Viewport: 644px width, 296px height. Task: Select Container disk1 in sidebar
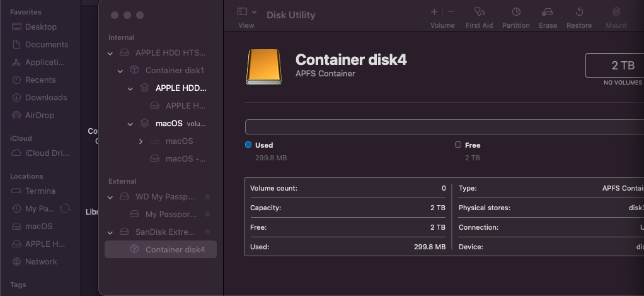point(175,71)
